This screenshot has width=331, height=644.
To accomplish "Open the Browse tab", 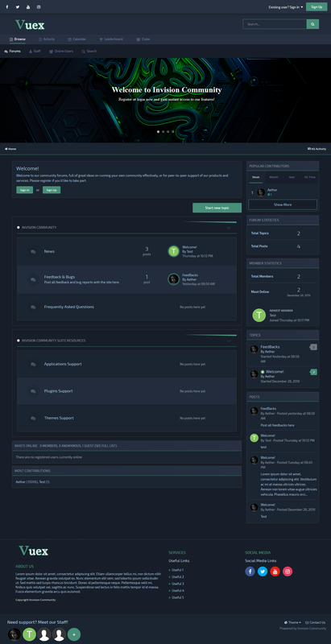I will click(18, 39).
